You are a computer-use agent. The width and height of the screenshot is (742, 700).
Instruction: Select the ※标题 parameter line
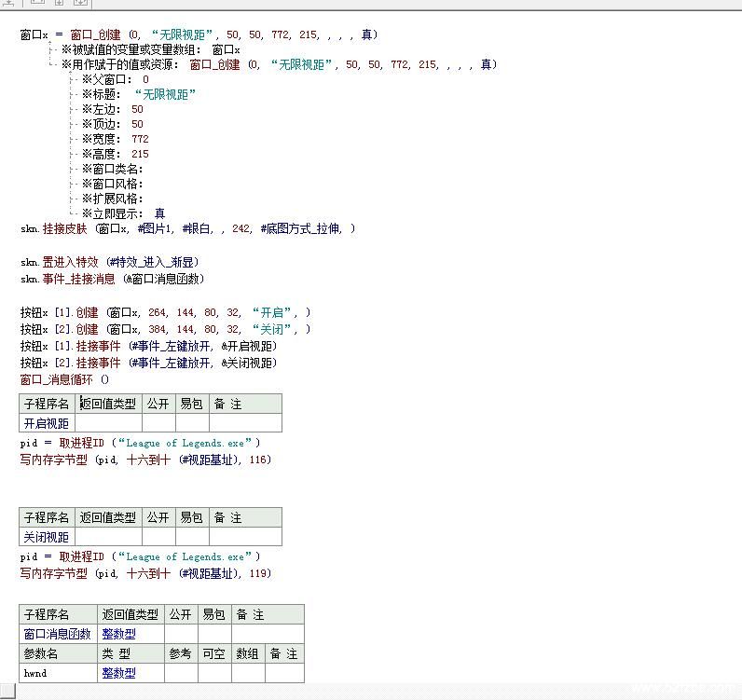click(138, 94)
